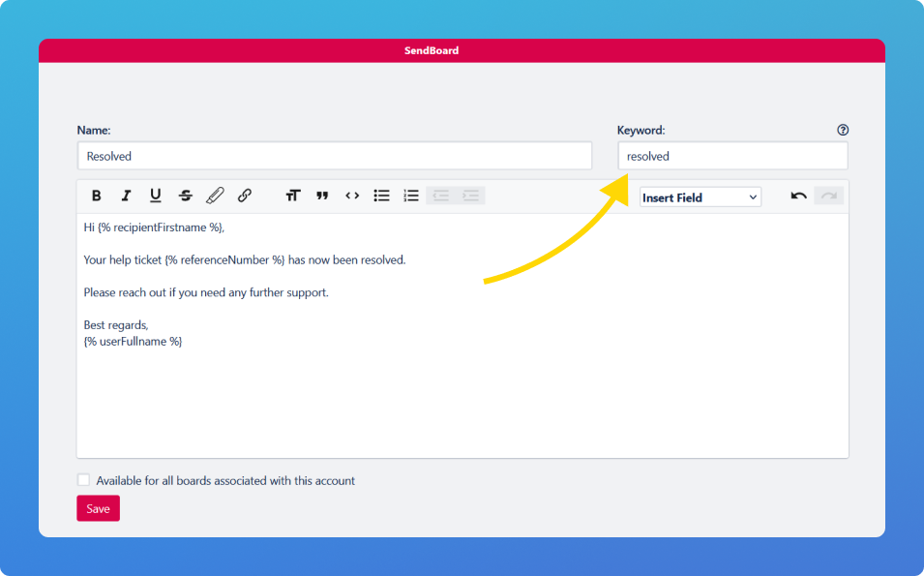The height and width of the screenshot is (576, 924).
Task: Open the text size option
Action: pos(293,196)
